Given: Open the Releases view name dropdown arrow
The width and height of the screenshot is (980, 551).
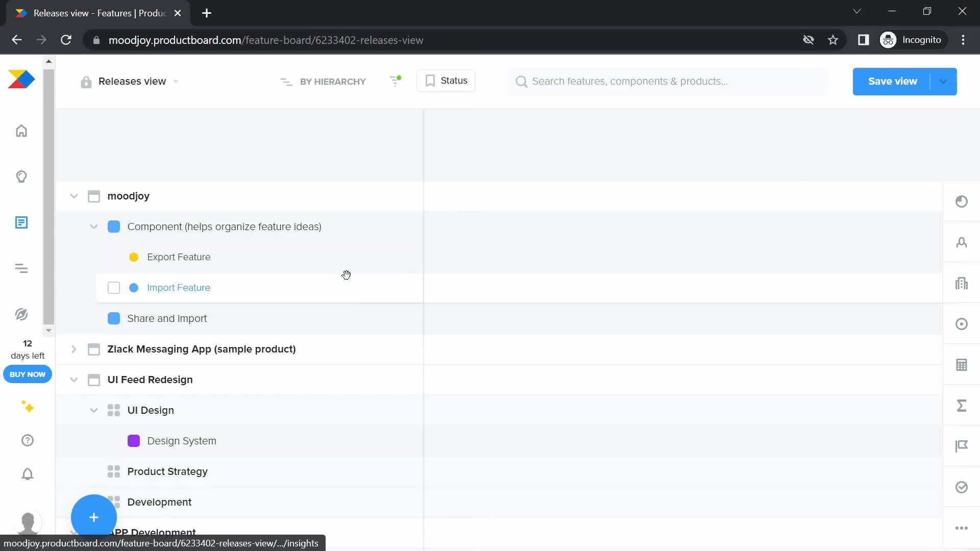Looking at the screenshot, I should [x=176, y=82].
